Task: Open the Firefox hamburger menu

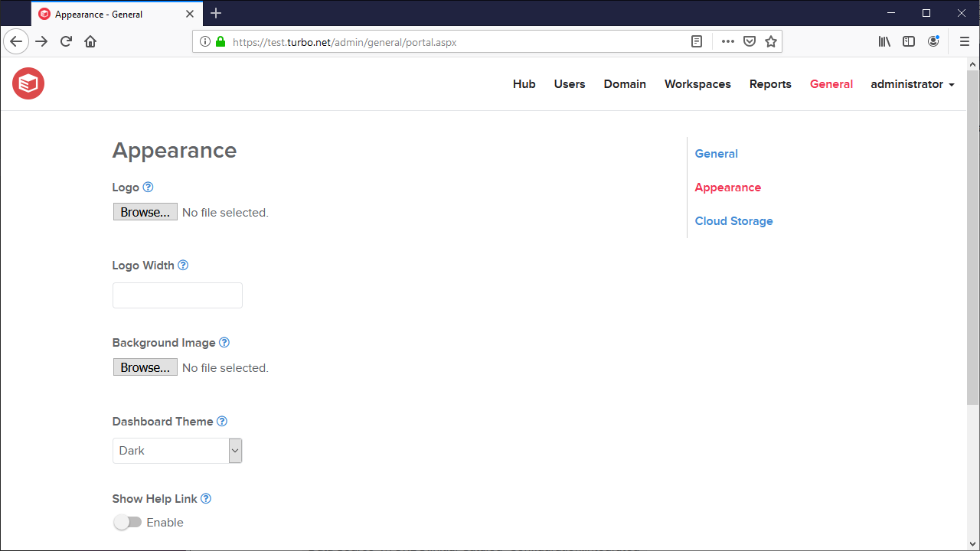Action: tap(964, 41)
